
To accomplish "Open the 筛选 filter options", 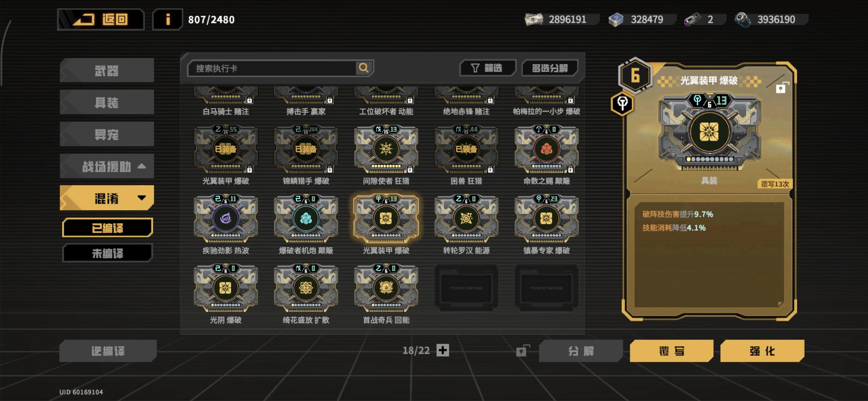I will click(487, 68).
